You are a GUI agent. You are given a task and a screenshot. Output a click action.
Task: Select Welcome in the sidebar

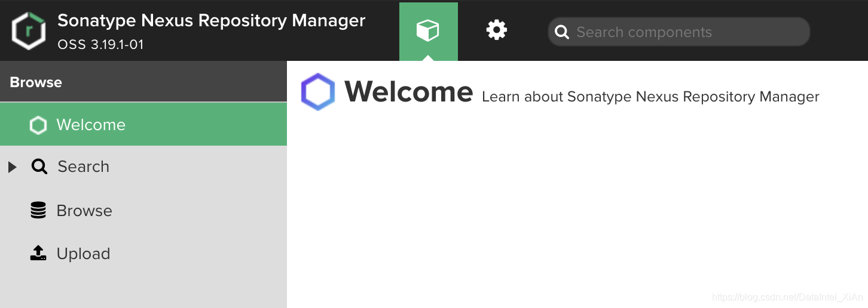pyautogui.click(x=143, y=124)
